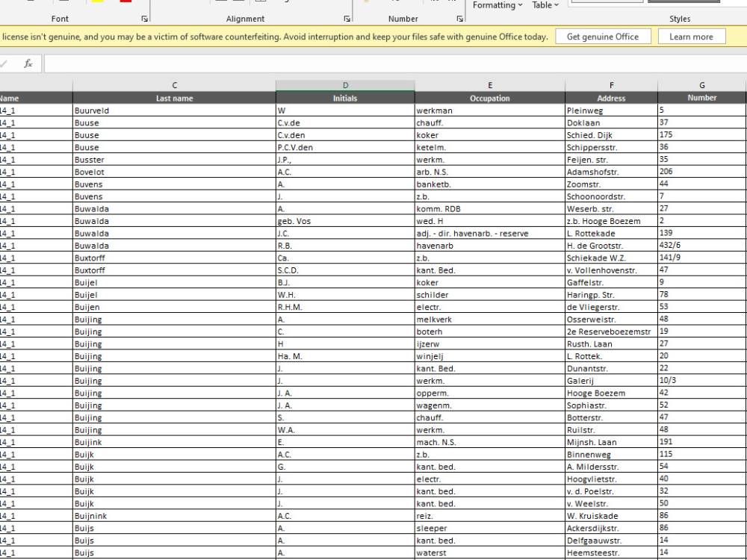
Task: Select the initials cell geb. Vos
Action: pyautogui.click(x=345, y=221)
